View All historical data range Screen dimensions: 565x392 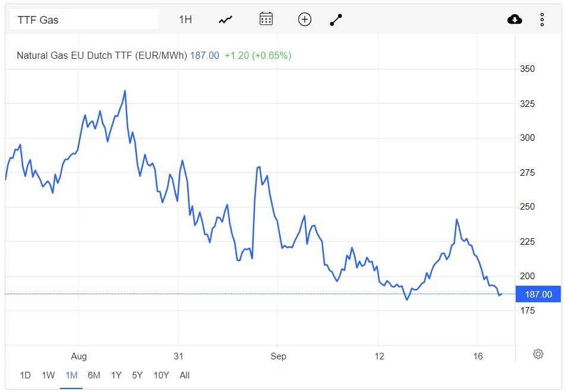(185, 375)
